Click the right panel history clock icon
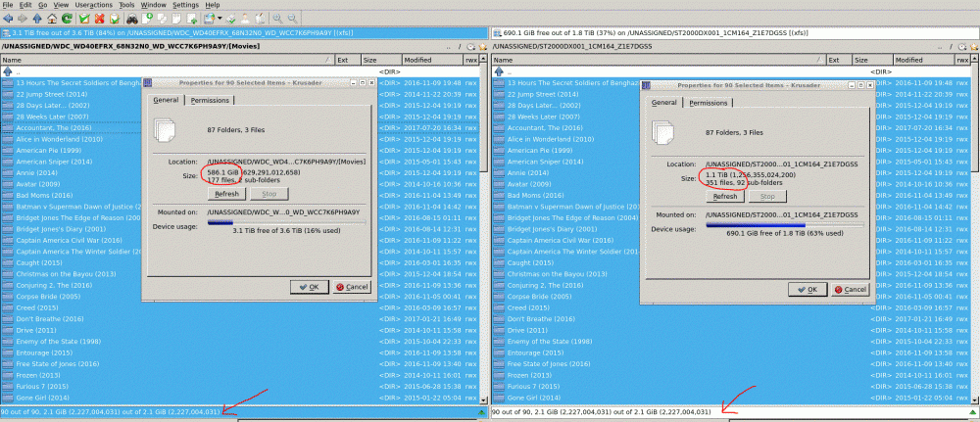Image resolution: width=980 pixels, height=422 pixels. click(x=961, y=46)
